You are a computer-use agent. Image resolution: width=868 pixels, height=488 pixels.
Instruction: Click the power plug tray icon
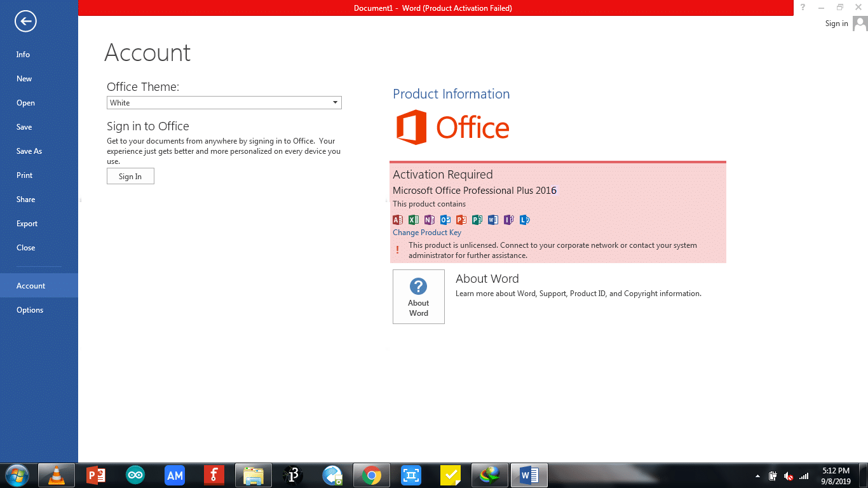click(773, 476)
